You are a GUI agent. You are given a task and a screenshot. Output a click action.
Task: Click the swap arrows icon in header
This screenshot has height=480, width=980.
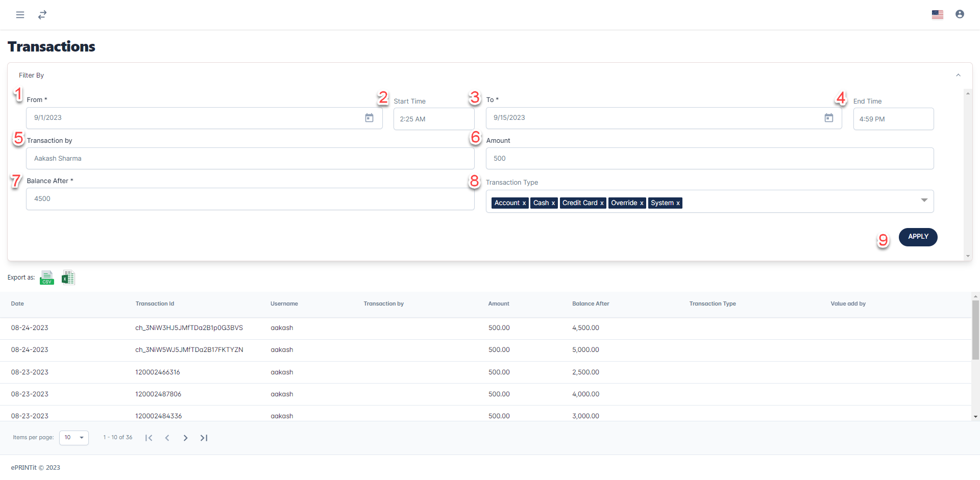click(x=42, y=15)
